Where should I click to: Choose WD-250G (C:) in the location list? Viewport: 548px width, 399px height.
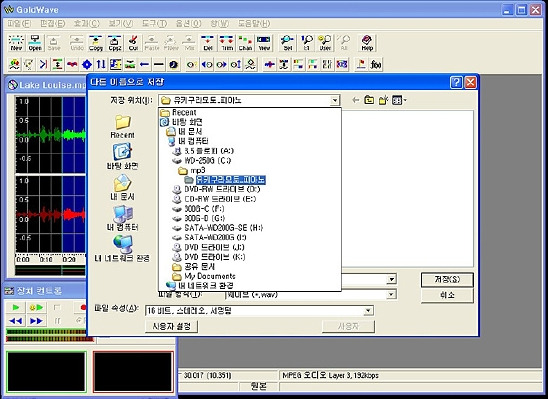[201, 161]
